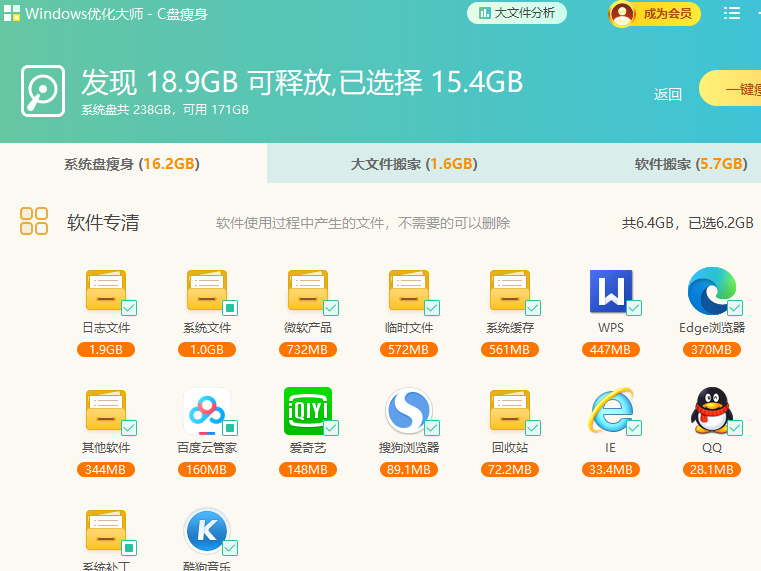The width and height of the screenshot is (761, 571).
Task: Click the 日志文件 folder icon
Action: click(x=106, y=290)
